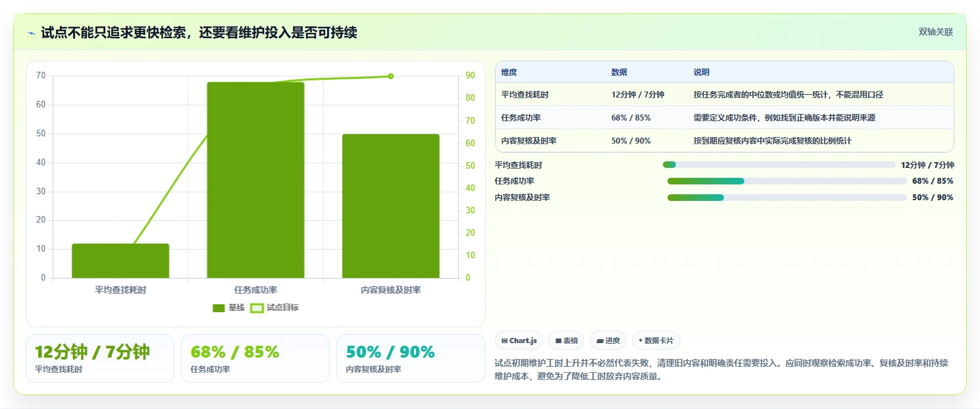980x409 pixels.
Task: Click the 表格 chip
Action: (566, 341)
